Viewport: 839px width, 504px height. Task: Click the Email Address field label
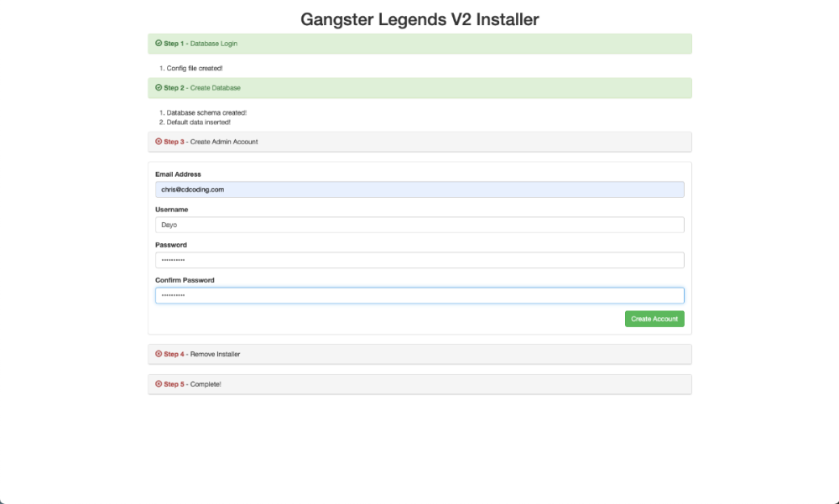(x=178, y=174)
